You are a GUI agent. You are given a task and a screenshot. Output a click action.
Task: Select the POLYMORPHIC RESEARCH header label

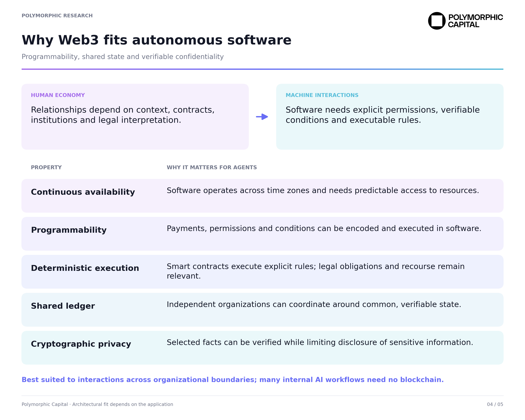pos(57,16)
